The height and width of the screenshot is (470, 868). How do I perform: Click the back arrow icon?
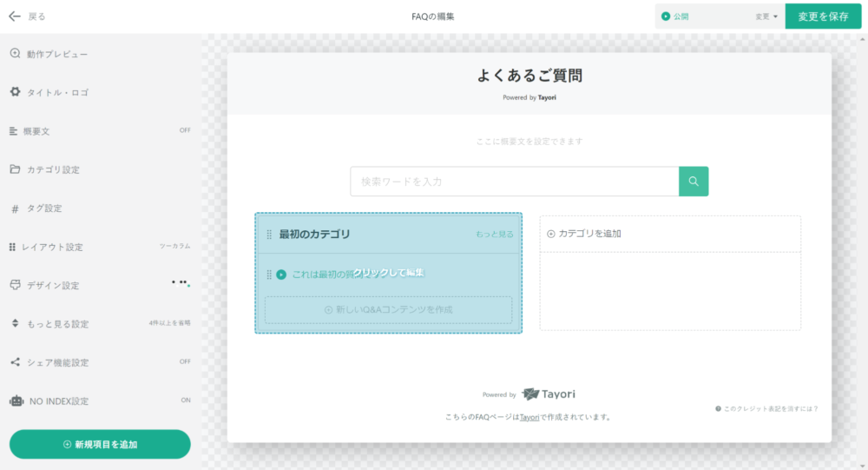(x=14, y=16)
